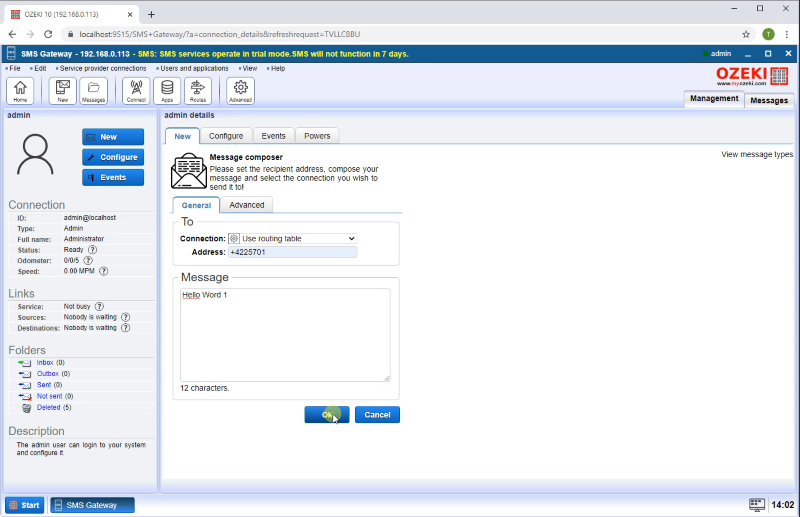Screen dimensions: 800x517
Task: Open the Connection routing table dropdown
Action: pos(292,238)
